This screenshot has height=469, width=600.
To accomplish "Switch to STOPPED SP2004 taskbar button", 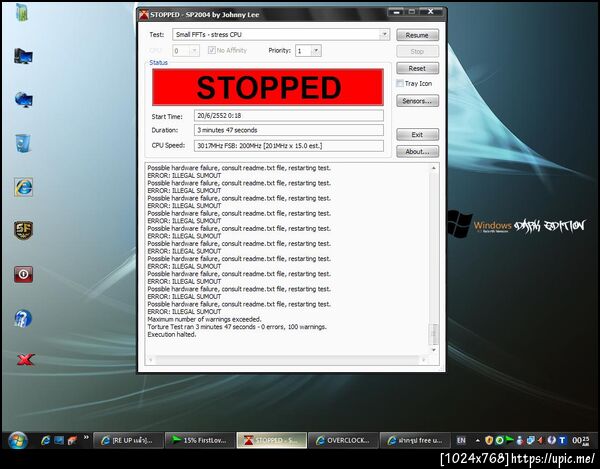I will tap(272, 440).
